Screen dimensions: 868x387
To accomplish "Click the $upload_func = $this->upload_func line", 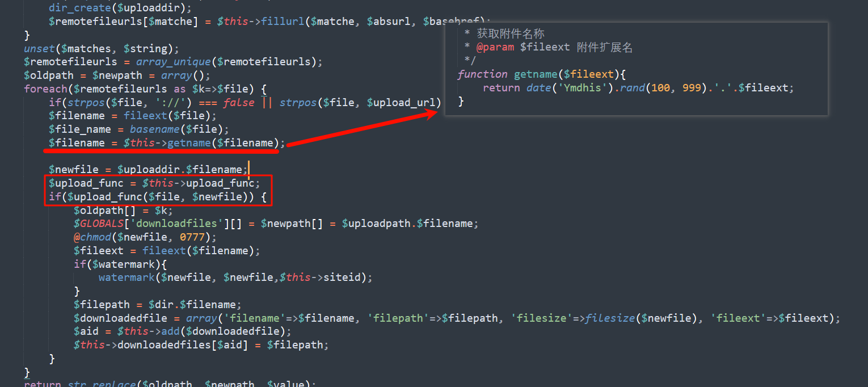I will (x=154, y=183).
